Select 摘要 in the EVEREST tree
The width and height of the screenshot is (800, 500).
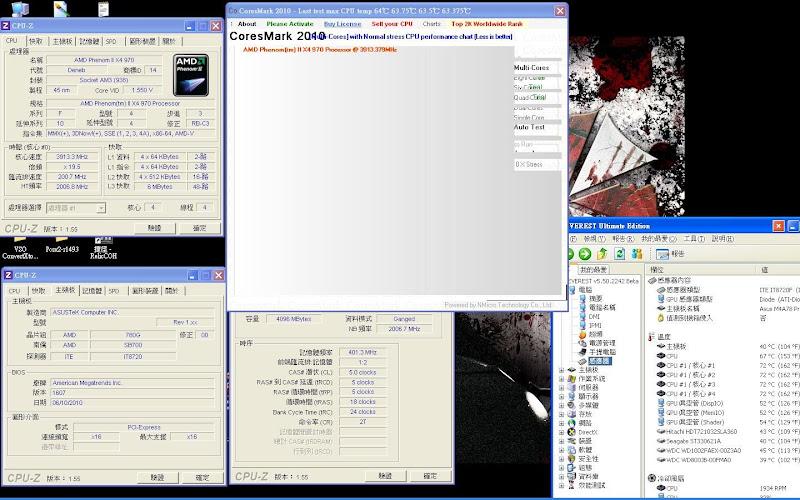(595, 298)
